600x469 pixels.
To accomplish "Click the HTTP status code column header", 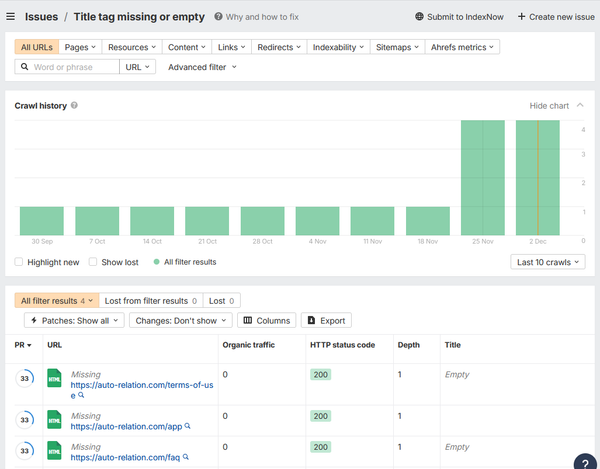I will [x=342, y=345].
